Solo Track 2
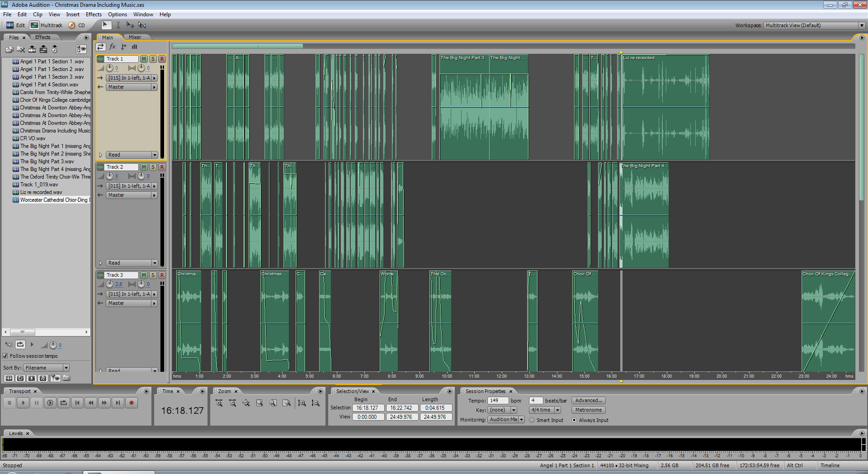The width and height of the screenshot is (868, 474). [x=153, y=167]
